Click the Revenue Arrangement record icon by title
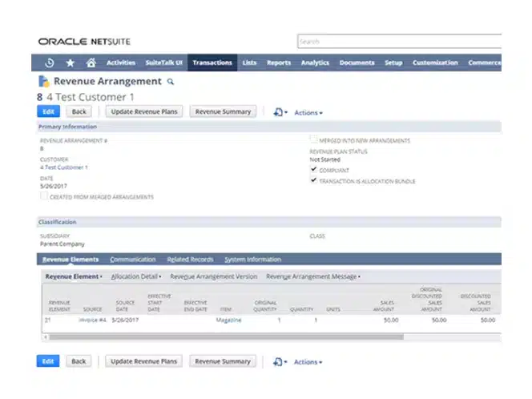 click(x=43, y=81)
